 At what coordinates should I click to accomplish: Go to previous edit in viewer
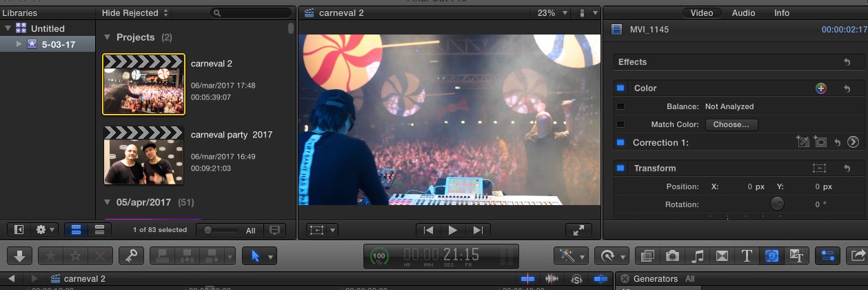pyautogui.click(x=429, y=230)
